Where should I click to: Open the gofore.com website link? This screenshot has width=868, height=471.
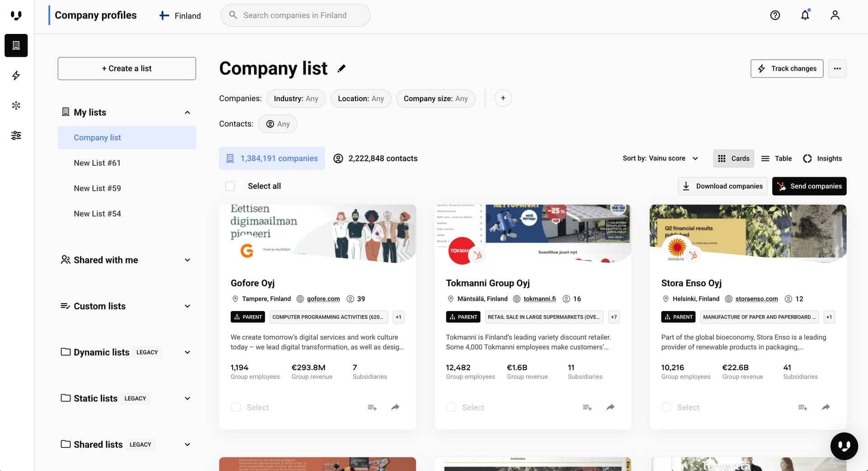(323, 299)
